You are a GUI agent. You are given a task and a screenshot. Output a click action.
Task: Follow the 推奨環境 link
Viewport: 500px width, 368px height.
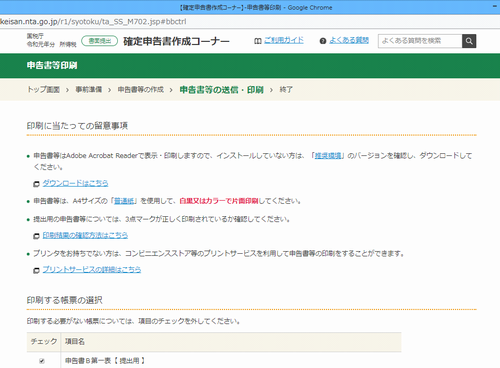(x=328, y=156)
